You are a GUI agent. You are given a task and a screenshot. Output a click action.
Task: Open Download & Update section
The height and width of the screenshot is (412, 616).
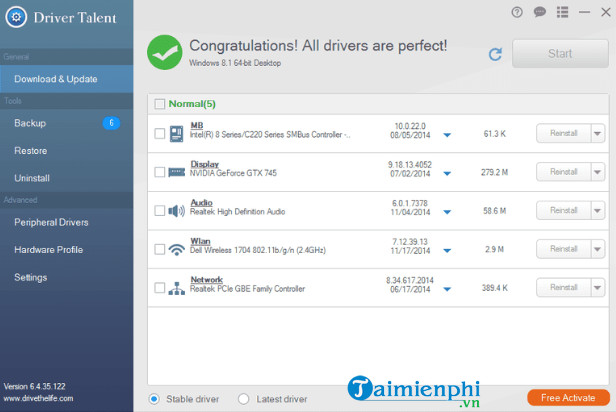(x=66, y=79)
